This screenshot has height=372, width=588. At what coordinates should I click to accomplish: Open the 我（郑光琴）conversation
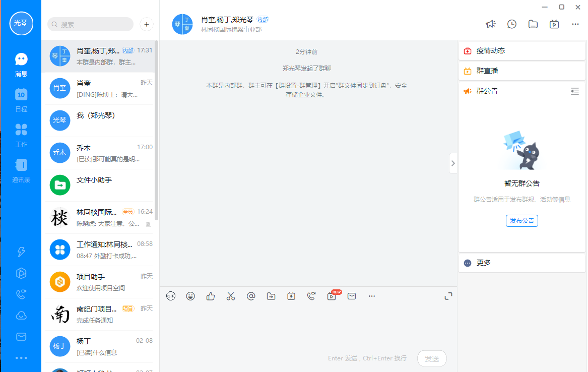point(99,121)
